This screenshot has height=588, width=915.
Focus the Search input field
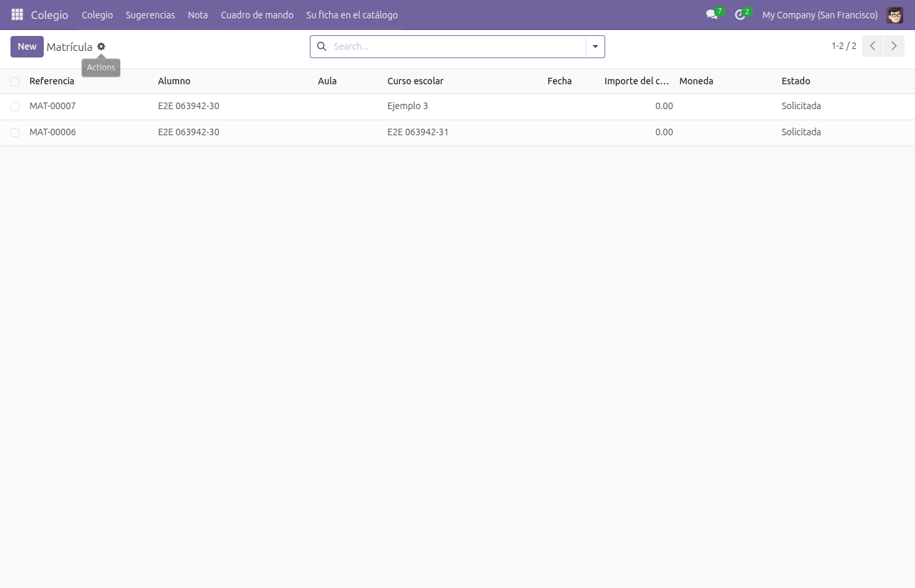457,46
